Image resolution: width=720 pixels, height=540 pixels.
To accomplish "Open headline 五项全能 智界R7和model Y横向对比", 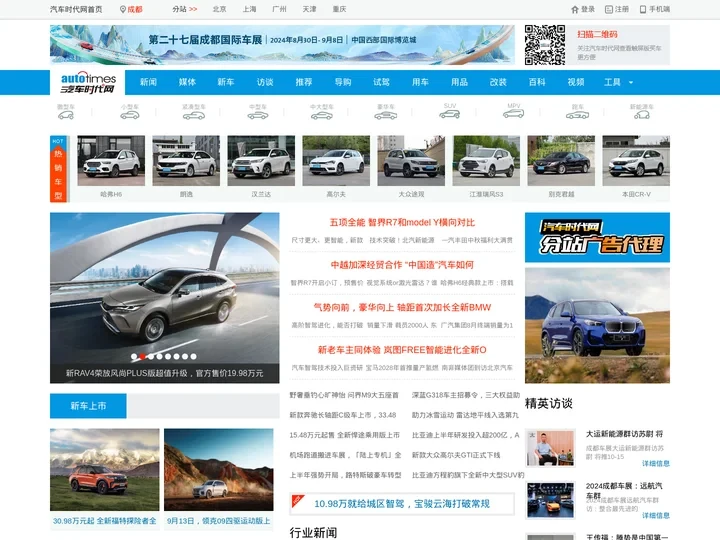I will (402, 223).
